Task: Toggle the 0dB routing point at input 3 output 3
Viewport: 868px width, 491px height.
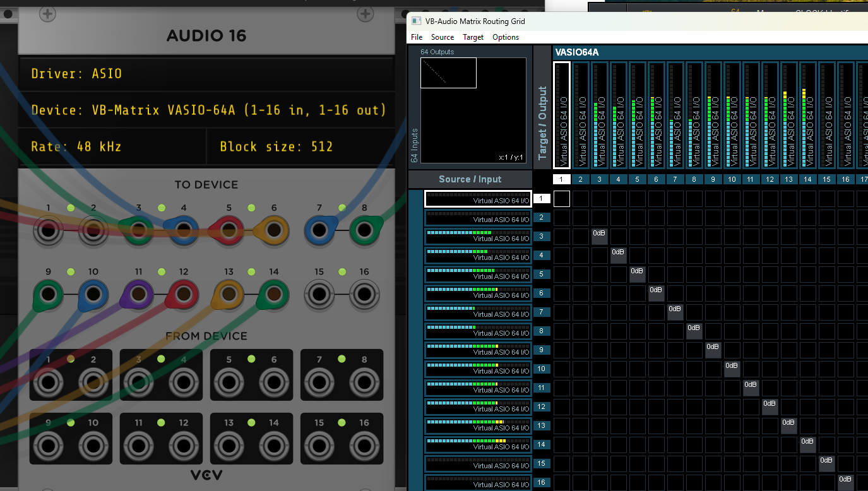Action: [x=599, y=237]
